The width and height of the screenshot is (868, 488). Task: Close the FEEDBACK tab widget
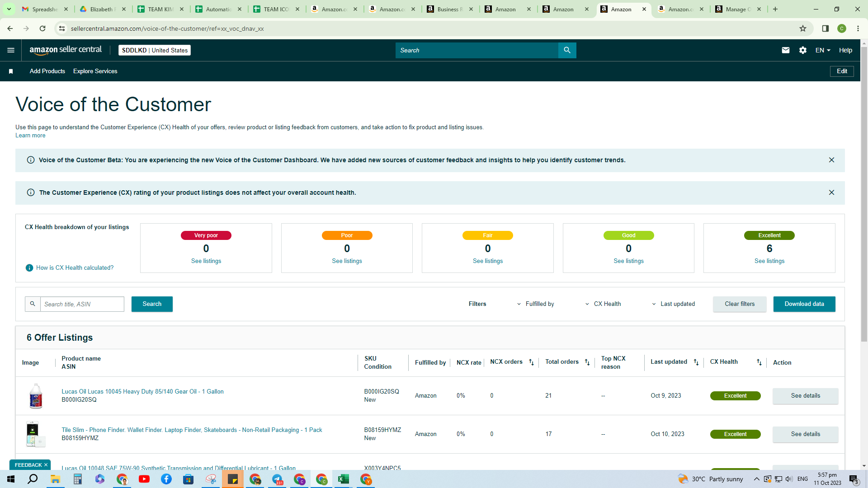click(46, 465)
